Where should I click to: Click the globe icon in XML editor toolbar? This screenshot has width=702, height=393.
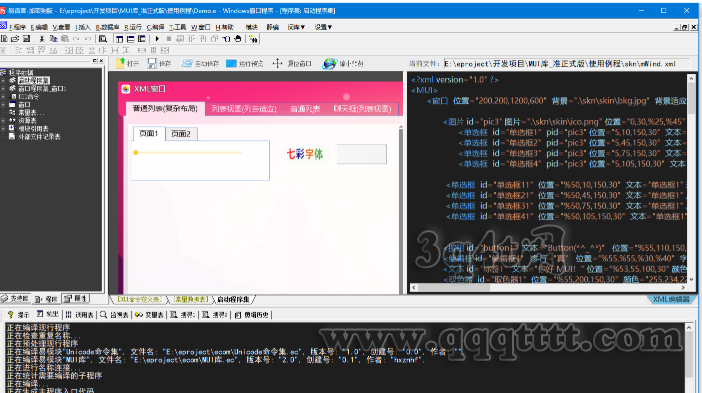(330, 64)
